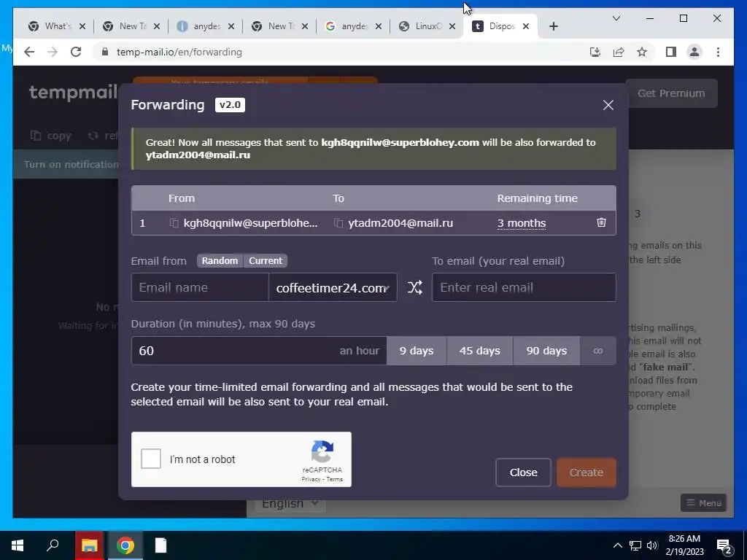The height and width of the screenshot is (560, 747).
Task: Set duration to 45 days
Action: point(480,351)
